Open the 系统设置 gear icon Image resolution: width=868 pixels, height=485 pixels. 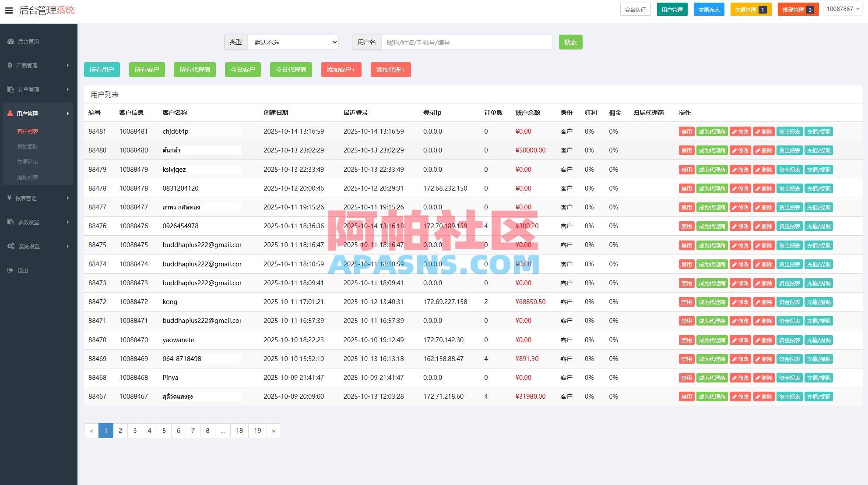10,246
